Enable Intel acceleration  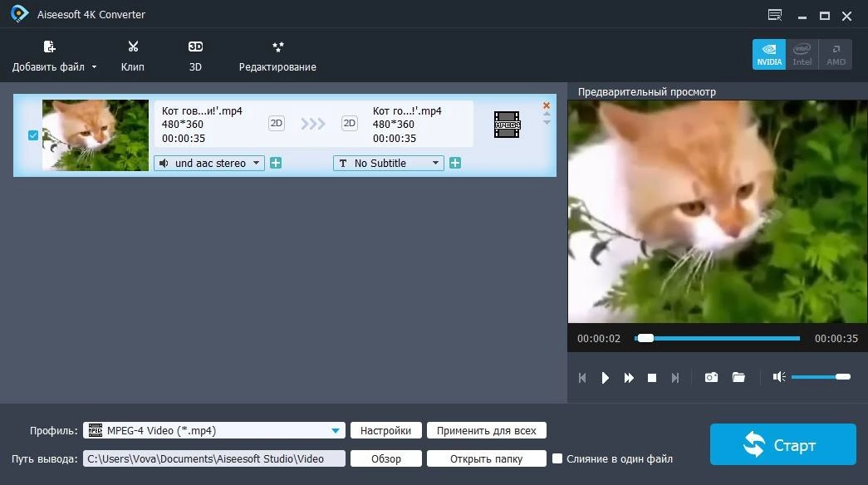[x=802, y=54]
